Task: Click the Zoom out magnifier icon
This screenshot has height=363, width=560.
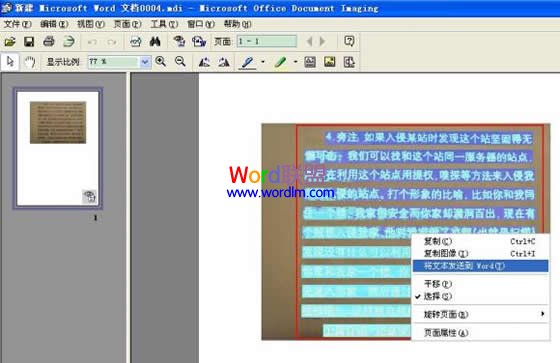Action: 180,61
